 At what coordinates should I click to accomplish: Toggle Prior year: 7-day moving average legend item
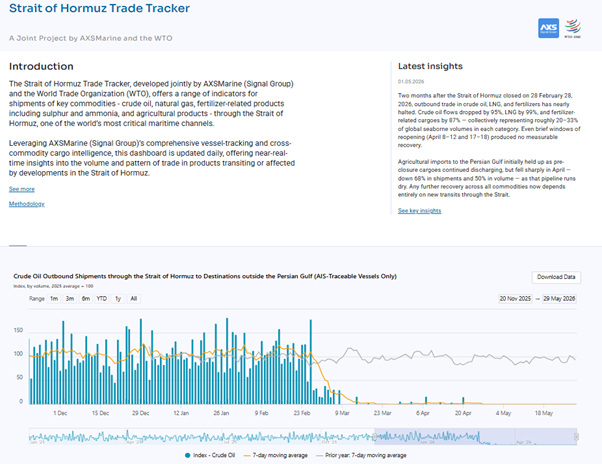coord(361,455)
